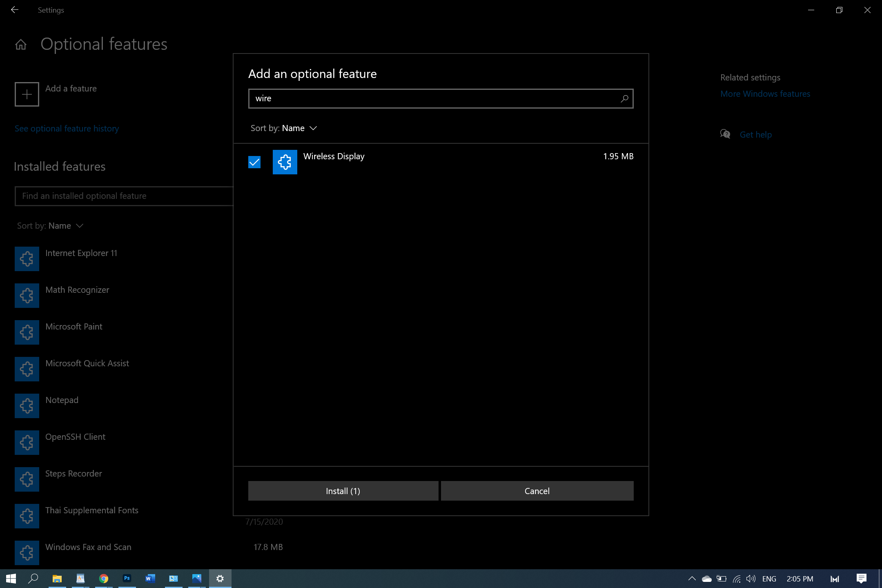Screen dimensions: 882x588
Task: Click 'Wireless Display' feature name
Action: coord(334,156)
